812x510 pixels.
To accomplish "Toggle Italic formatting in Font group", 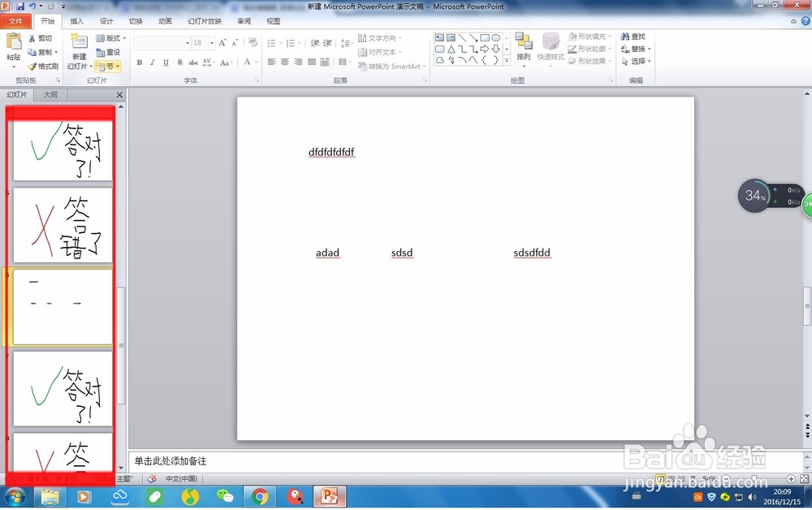I will pos(153,62).
